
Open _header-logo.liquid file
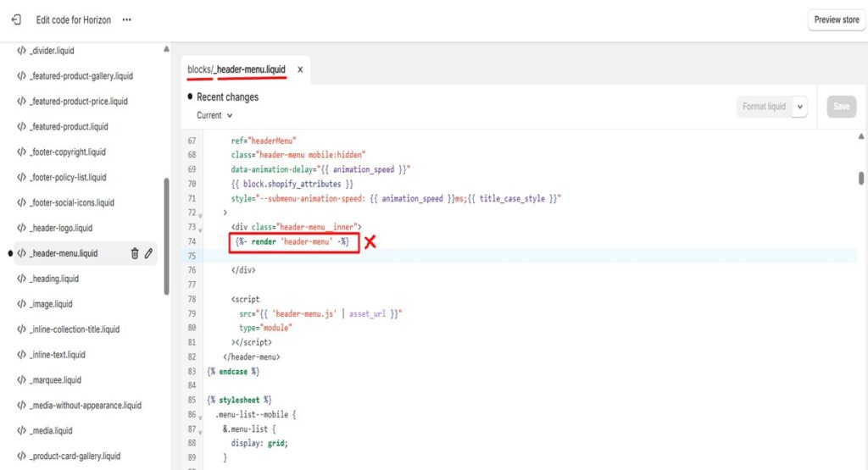(x=61, y=228)
